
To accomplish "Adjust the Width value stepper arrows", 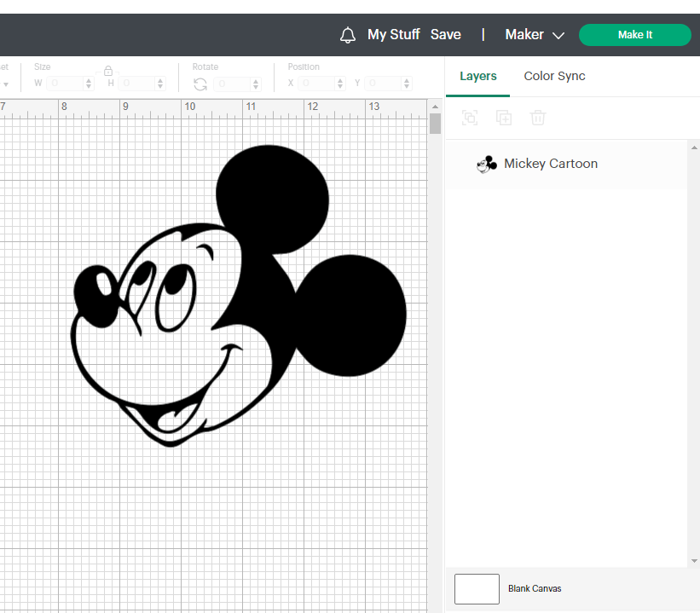I will point(89,83).
